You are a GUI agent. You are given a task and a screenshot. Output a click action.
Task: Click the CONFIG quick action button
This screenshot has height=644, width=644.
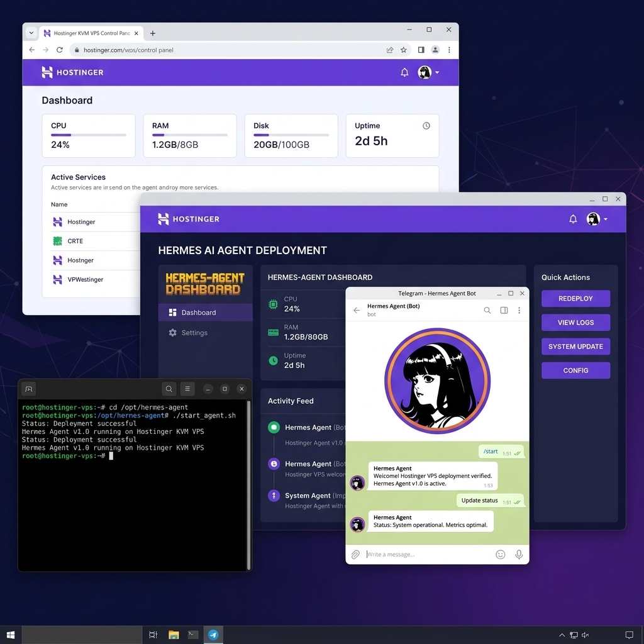[575, 370]
